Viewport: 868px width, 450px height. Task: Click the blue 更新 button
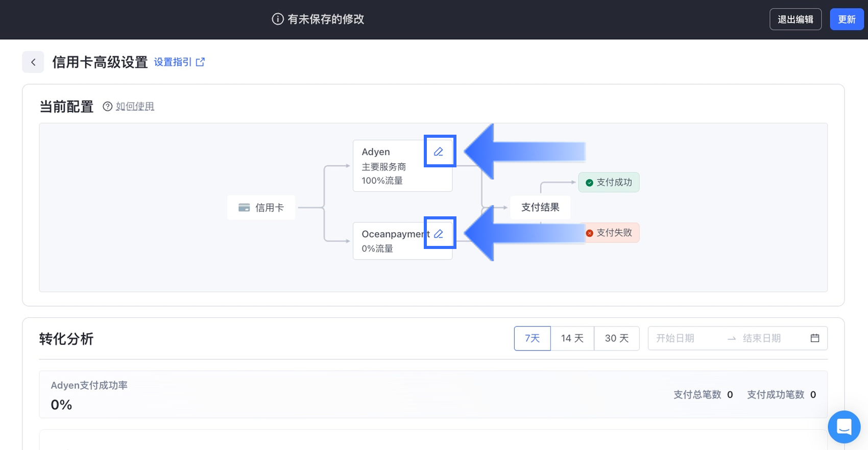(847, 19)
